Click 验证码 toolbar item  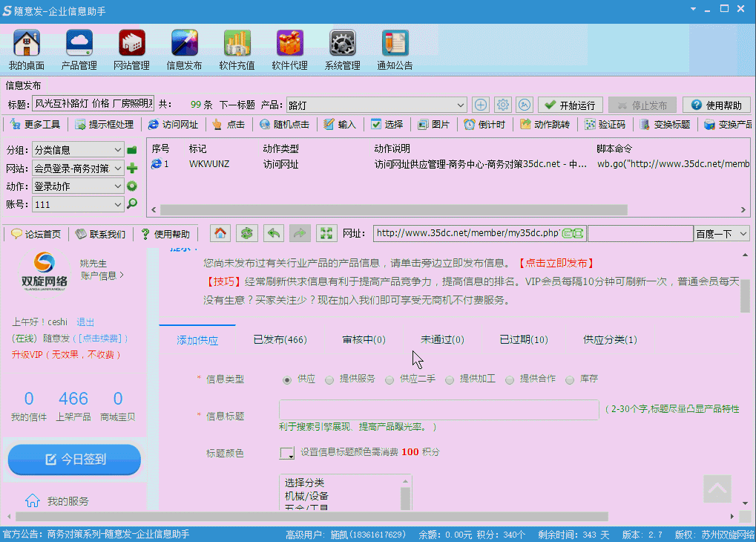[605, 125]
